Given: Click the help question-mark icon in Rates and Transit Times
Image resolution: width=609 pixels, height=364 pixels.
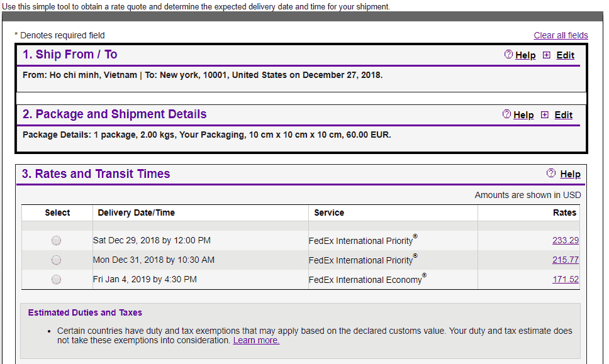Looking at the screenshot, I should coord(550,173).
